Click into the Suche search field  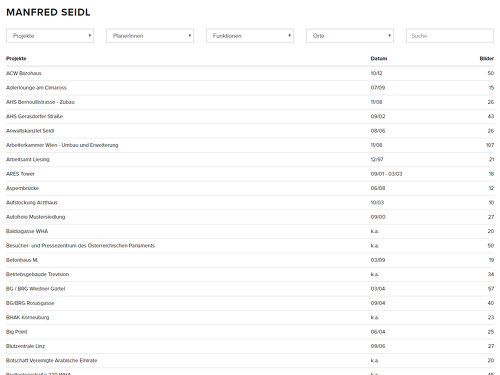[450, 36]
